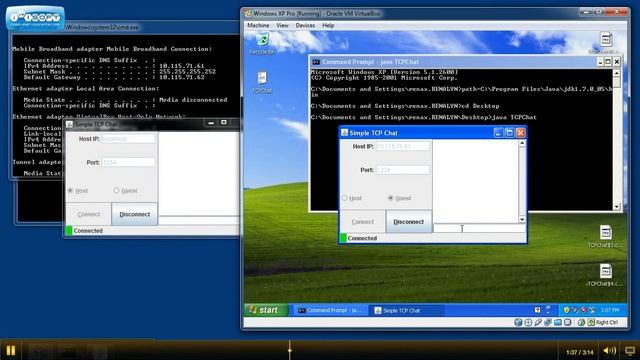Toggle fullscreen using the monitor icon in player
This screenshot has height=360, width=640.
coord(630,351)
